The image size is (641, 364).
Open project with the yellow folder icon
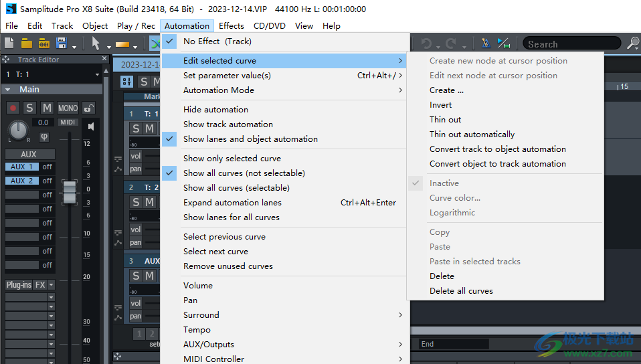point(27,43)
